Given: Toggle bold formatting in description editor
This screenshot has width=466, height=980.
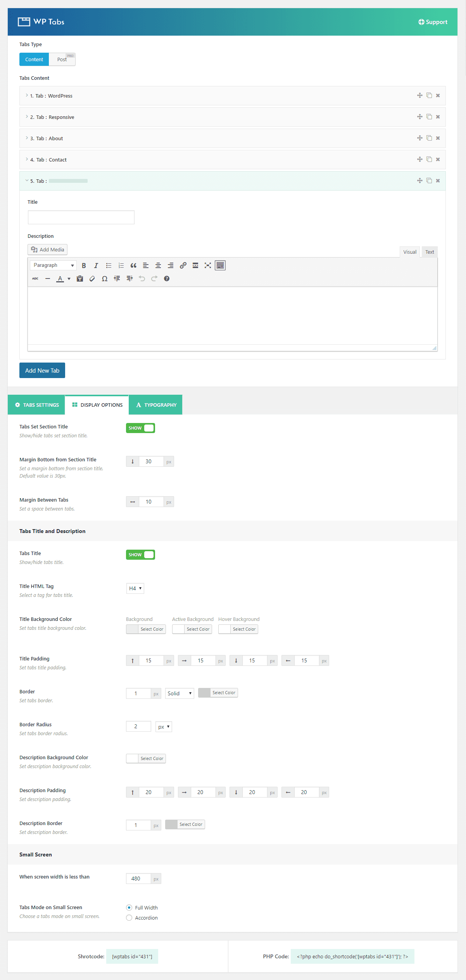Looking at the screenshot, I should coord(84,265).
